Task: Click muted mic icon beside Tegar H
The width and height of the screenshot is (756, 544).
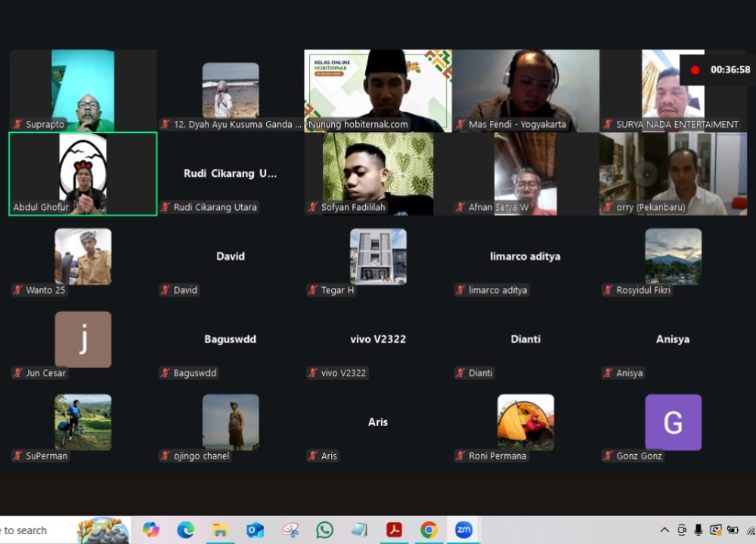Action: (313, 290)
